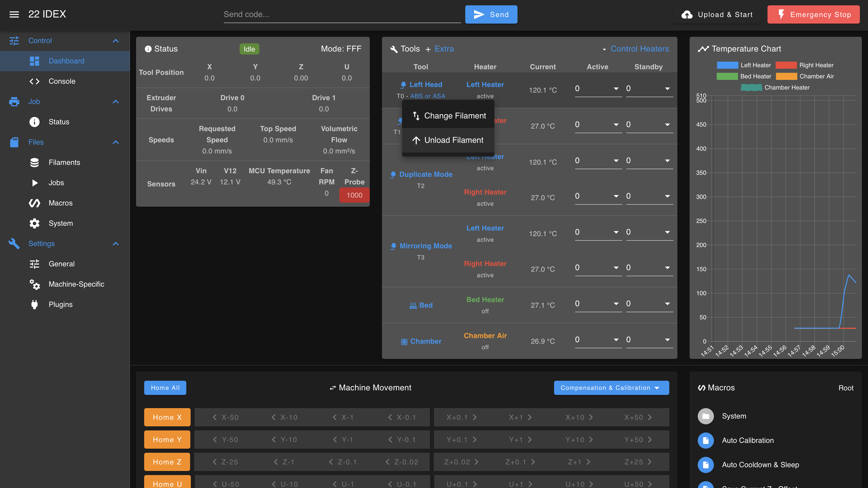Screen dimensions: 868x488
Task: Click the Console code brackets icon
Action: (34, 81)
